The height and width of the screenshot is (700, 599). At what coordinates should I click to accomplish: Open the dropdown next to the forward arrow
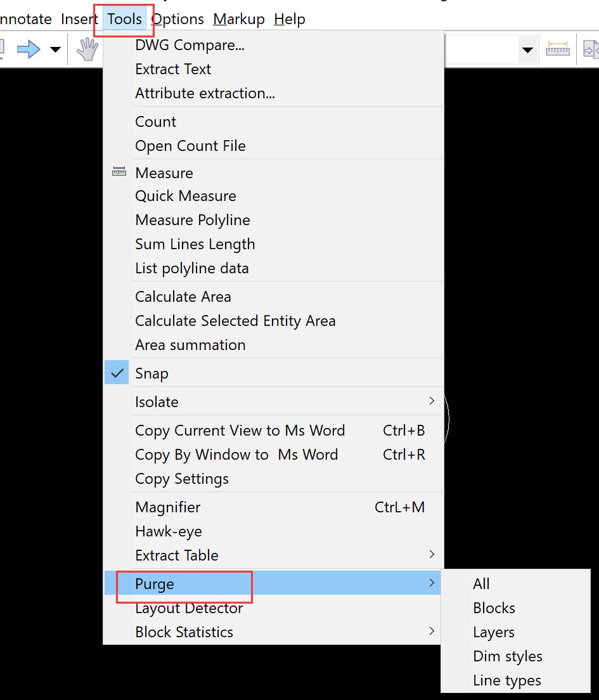(x=55, y=49)
